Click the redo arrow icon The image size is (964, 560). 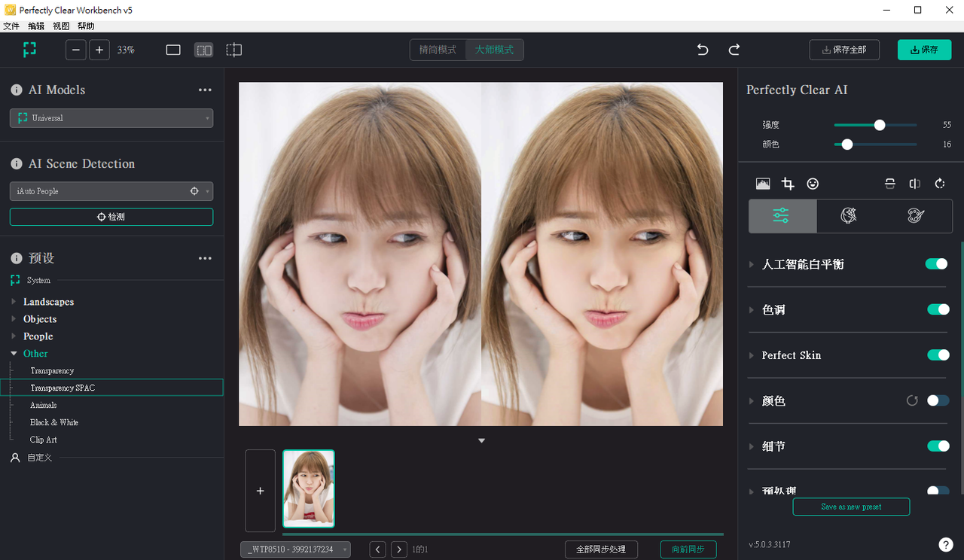point(734,50)
